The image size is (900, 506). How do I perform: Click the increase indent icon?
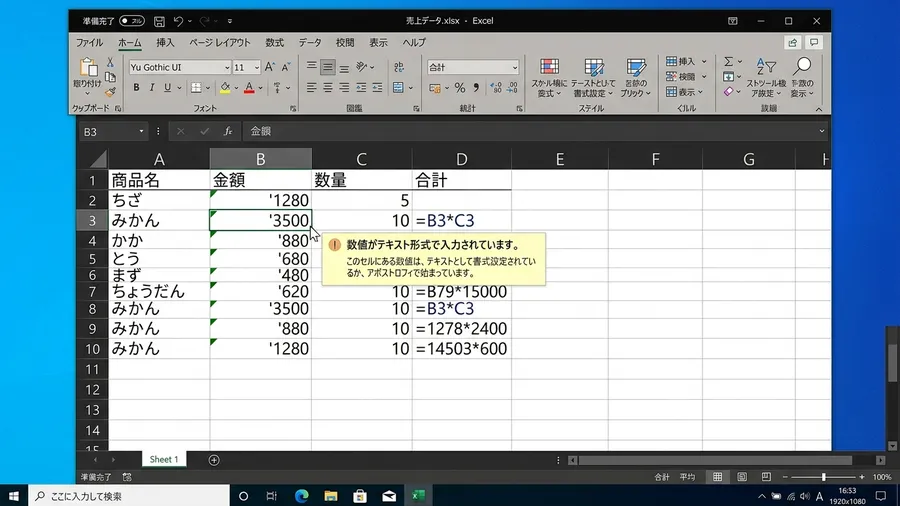coord(377,88)
